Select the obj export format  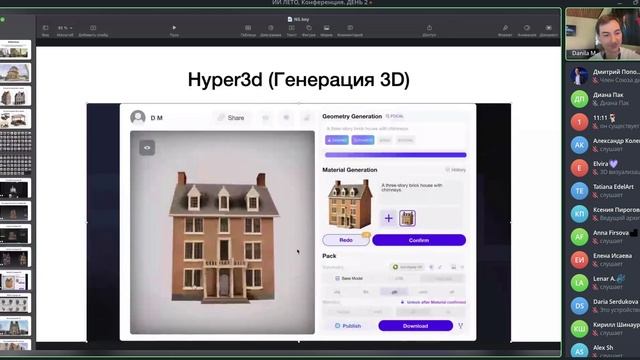pyautogui.click(x=337, y=292)
